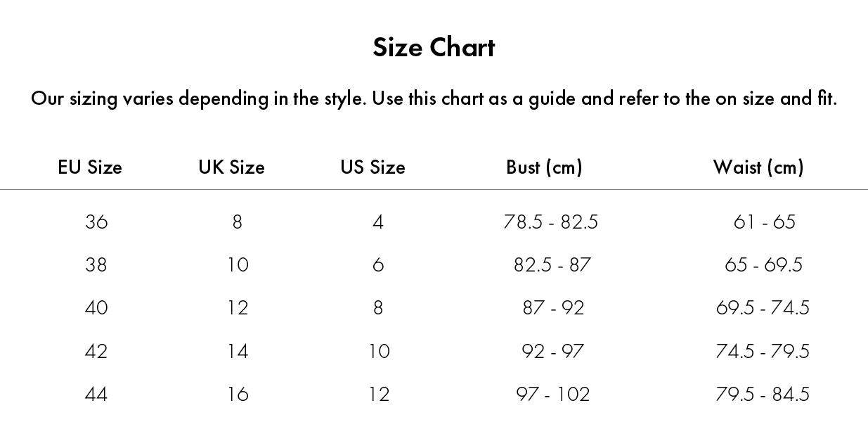The image size is (868, 441).
Task: Select UK size 16 cell
Action: coord(238,394)
